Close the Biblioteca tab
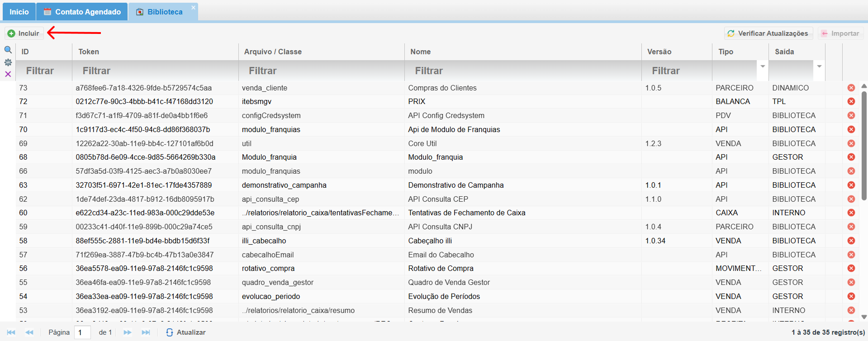Viewport: 868px width, 341px height. (x=193, y=8)
